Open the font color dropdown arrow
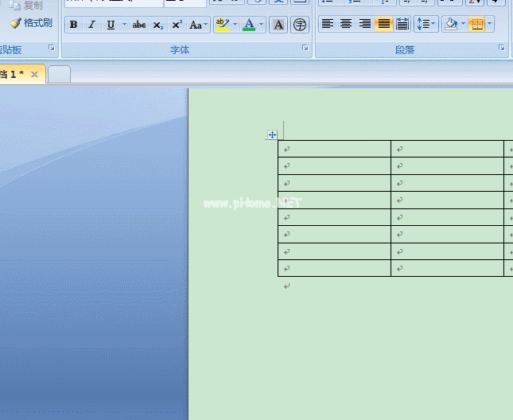The image size is (513, 420). click(261, 25)
